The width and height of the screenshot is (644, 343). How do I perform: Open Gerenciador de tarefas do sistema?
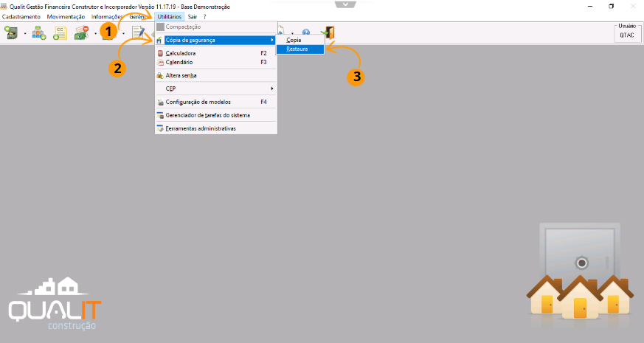(216, 115)
